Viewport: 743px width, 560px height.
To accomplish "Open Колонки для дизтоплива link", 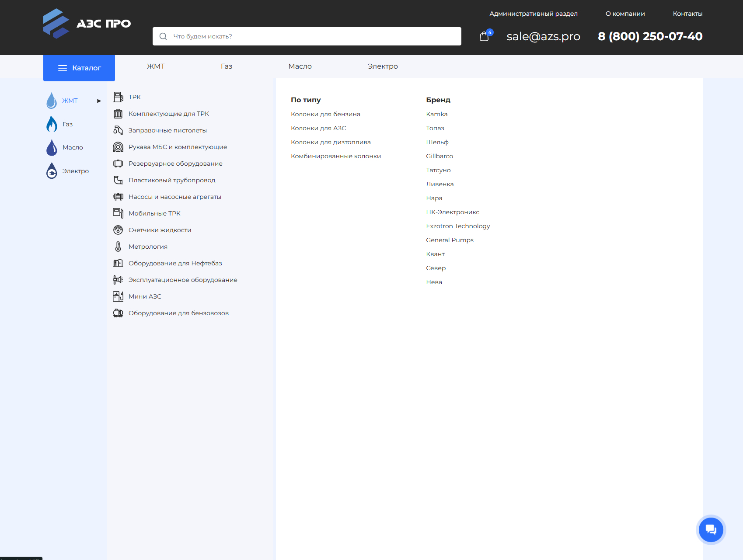I will 331,142.
